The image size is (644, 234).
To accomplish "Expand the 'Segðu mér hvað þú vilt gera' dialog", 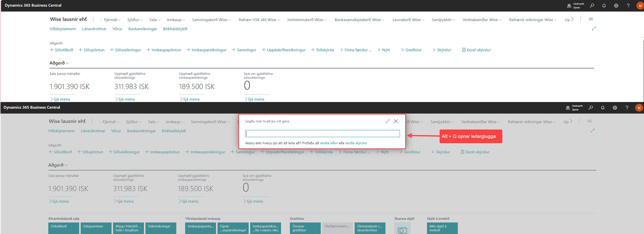I will [388, 121].
